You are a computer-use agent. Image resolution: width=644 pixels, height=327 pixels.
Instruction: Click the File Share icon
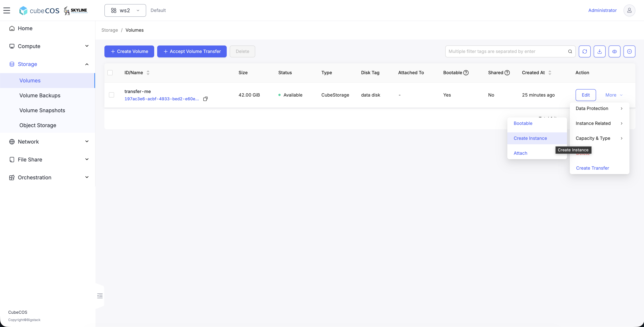(x=12, y=160)
